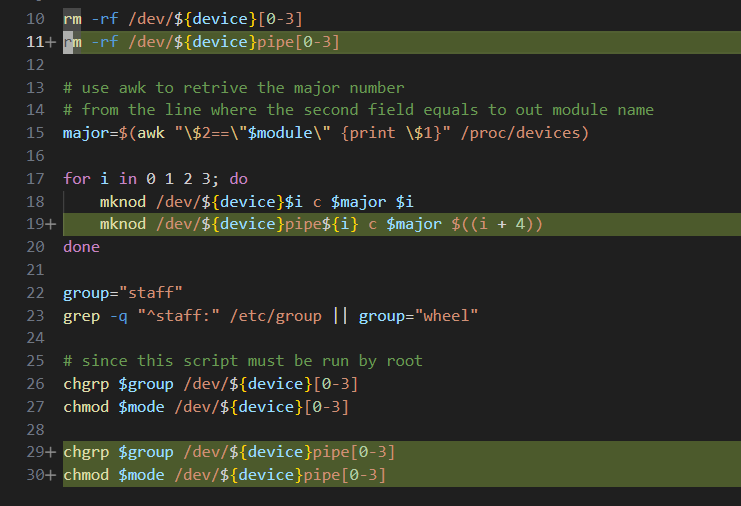Screen dimensions: 741x506
Task: Click the group="staff" assignment line
Action: coord(122,292)
